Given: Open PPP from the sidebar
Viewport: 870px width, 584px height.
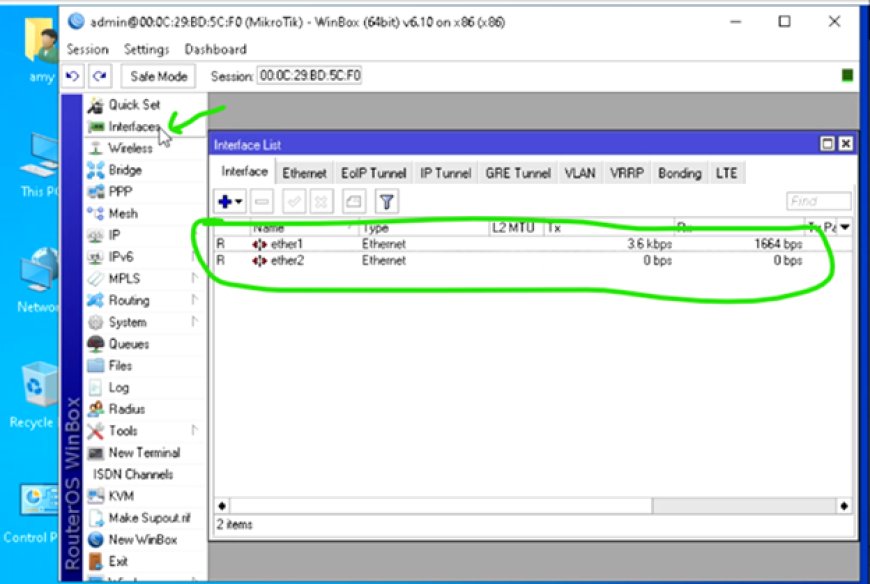Looking at the screenshot, I should [120, 191].
